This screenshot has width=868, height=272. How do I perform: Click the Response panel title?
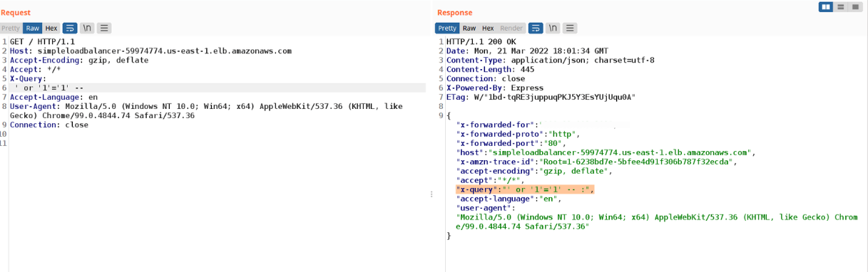click(454, 12)
